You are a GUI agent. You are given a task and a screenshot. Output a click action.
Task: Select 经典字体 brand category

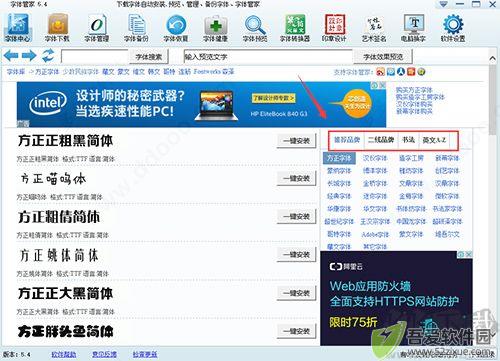pyautogui.click(x=339, y=196)
